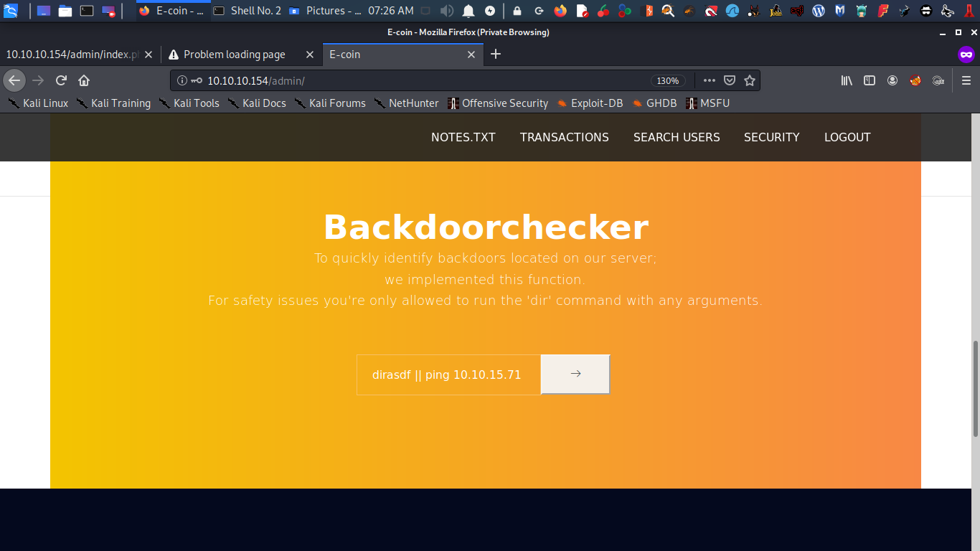The height and width of the screenshot is (551, 980).
Task: Go to the Firefox home page
Action: coord(84,80)
